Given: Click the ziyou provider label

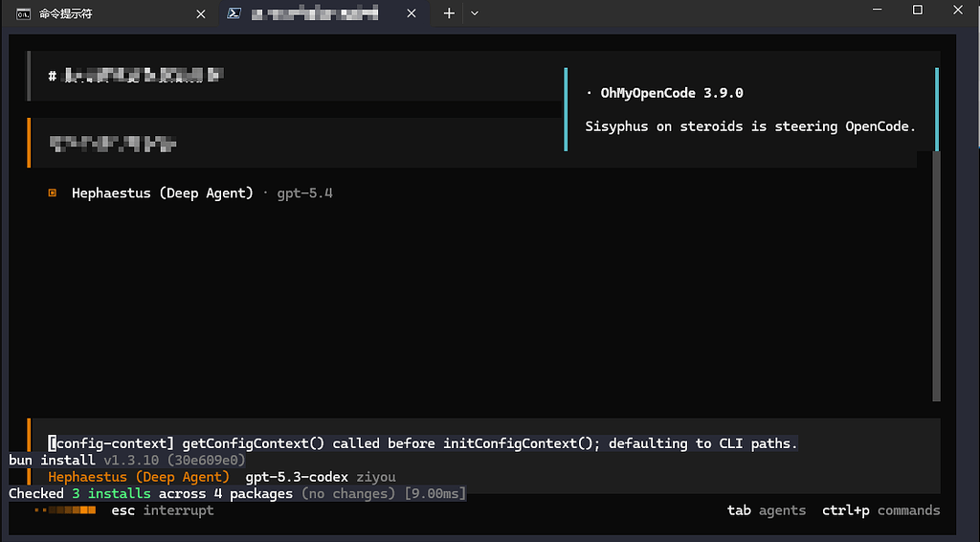Looking at the screenshot, I should 376,477.
